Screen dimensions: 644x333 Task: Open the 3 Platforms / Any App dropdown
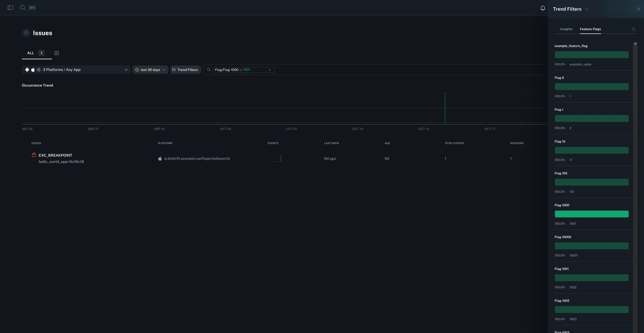(x=76, y=70)
